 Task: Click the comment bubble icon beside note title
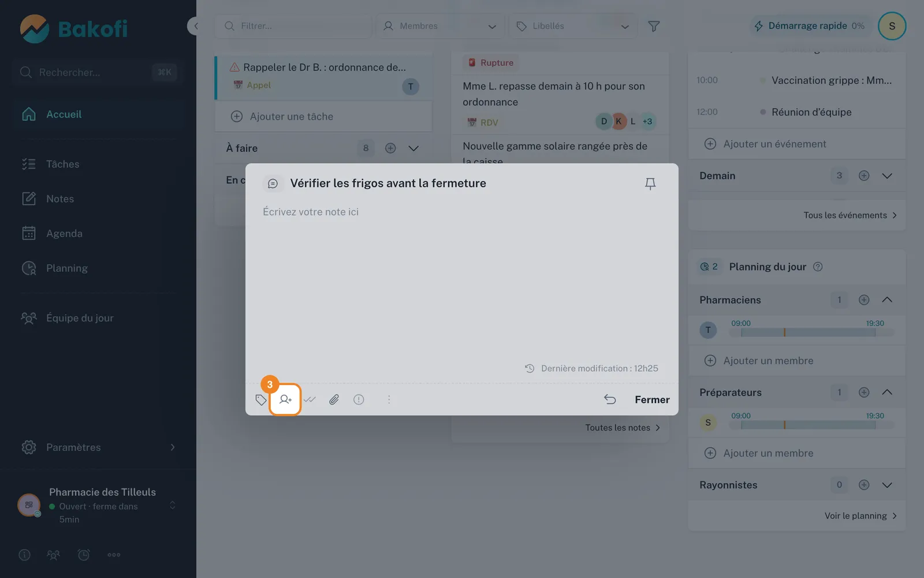[x=273, y=184]
